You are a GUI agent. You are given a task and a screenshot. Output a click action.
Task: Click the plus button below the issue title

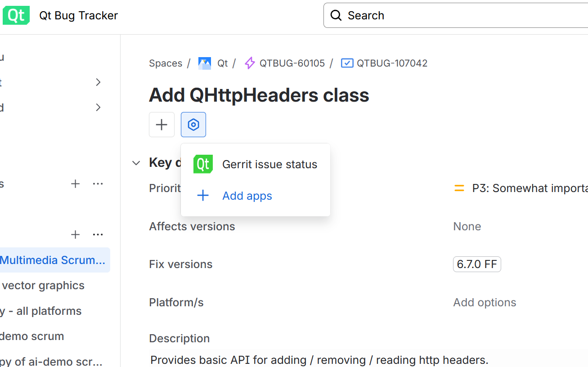pos(162,125)
